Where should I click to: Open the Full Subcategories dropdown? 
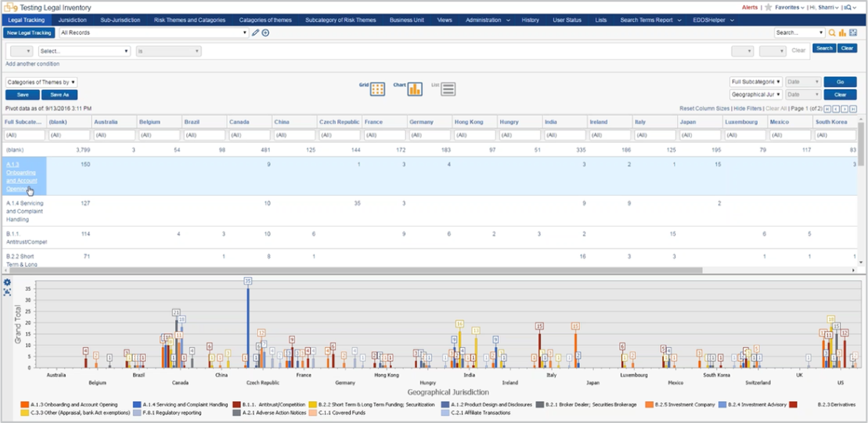click(x=755, y=82)
